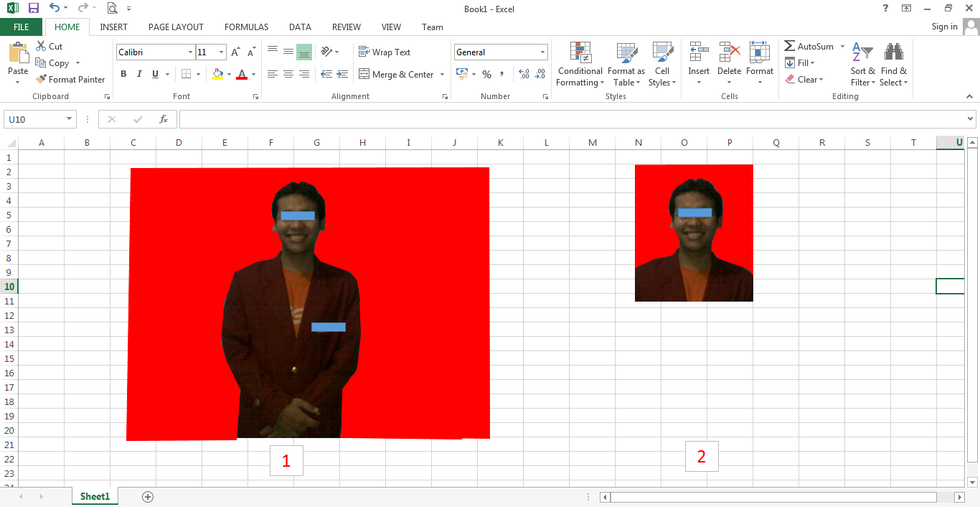Open the General number format dropdown
The image size is (980, 507).
[x=543, y=52]
